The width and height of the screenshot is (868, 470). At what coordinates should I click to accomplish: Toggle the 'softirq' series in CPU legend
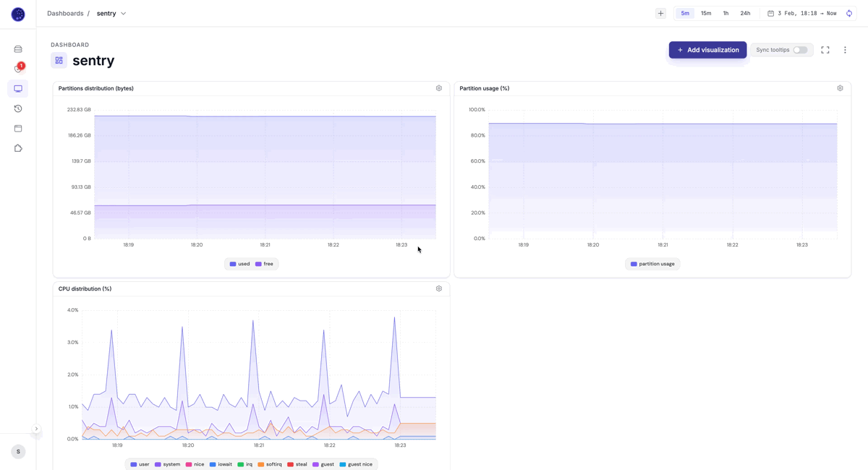pos(270,464)
